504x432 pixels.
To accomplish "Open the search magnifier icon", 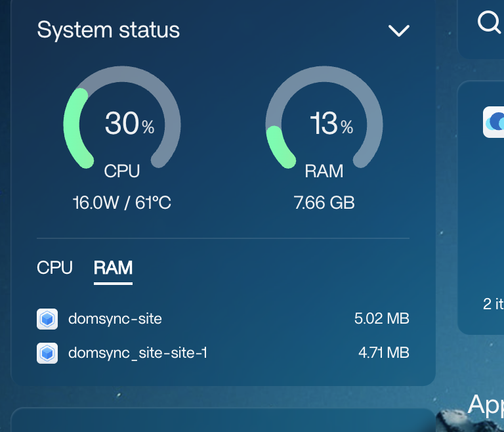I will pyautogui.click(x=489, y=22).
